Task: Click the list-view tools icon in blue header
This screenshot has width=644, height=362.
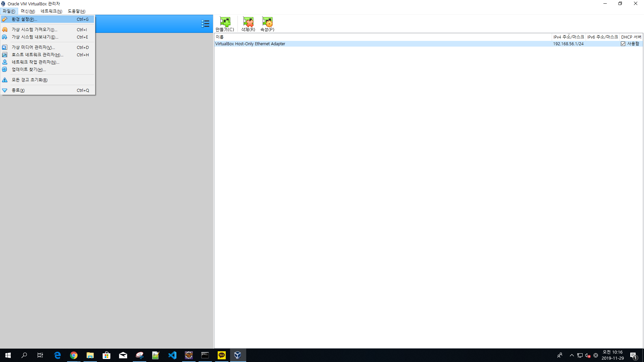Action: pyautogui.click(x=205, y=24)
